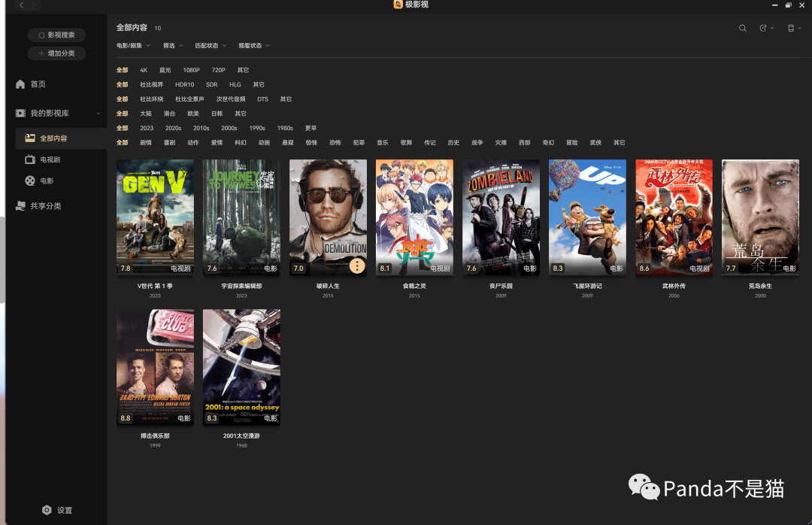Filter by DTS audio

262,99
